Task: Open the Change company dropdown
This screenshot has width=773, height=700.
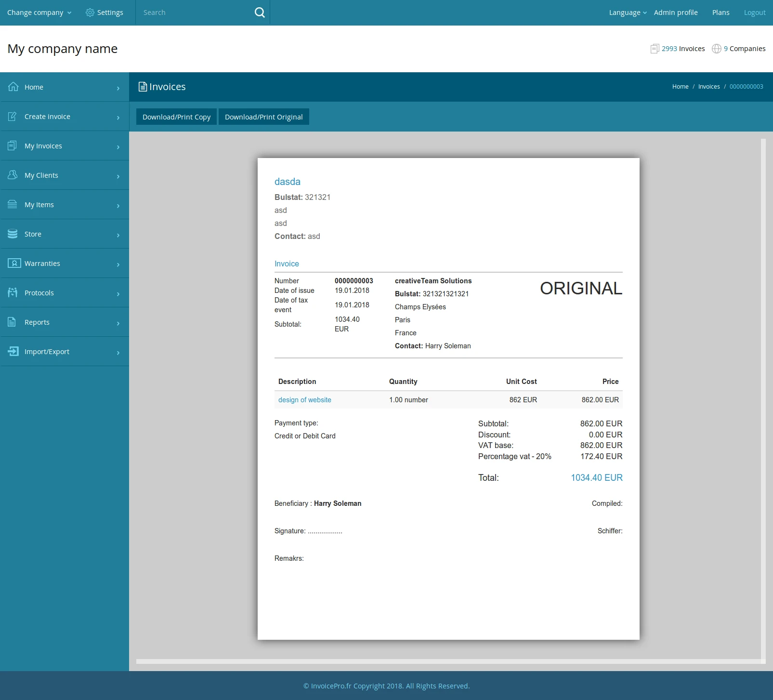Action: [39, 13]
